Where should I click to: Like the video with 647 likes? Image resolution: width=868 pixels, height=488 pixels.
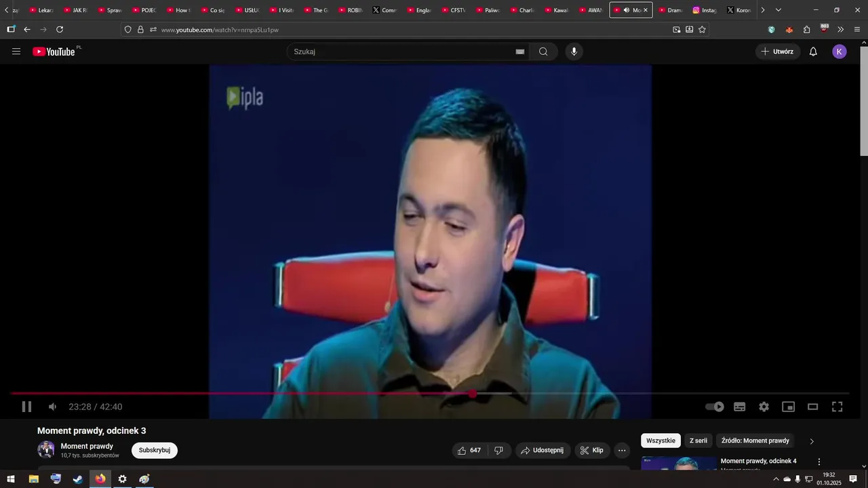click(x=469, y=451)
